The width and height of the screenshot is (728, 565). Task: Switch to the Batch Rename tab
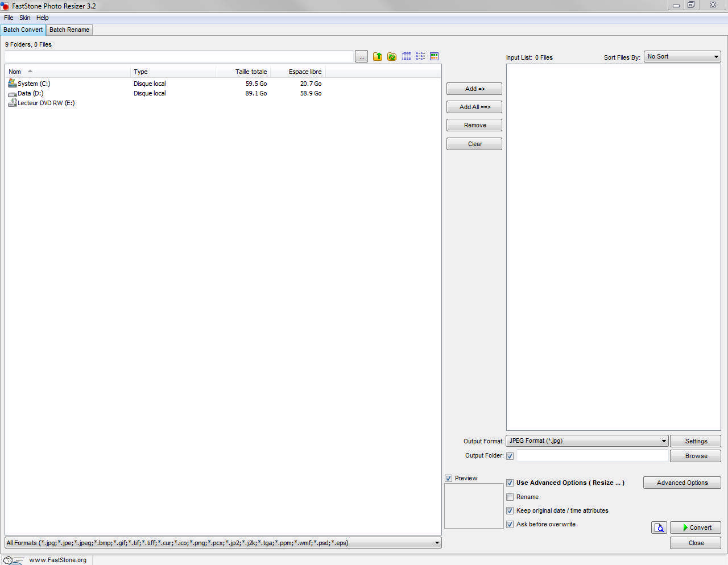coord(69,30)
